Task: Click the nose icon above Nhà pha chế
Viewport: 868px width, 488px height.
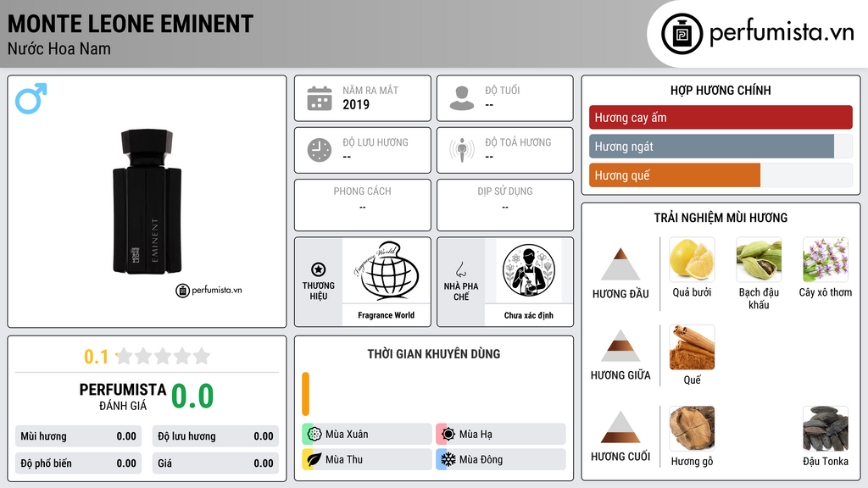Action: point(460,269)
